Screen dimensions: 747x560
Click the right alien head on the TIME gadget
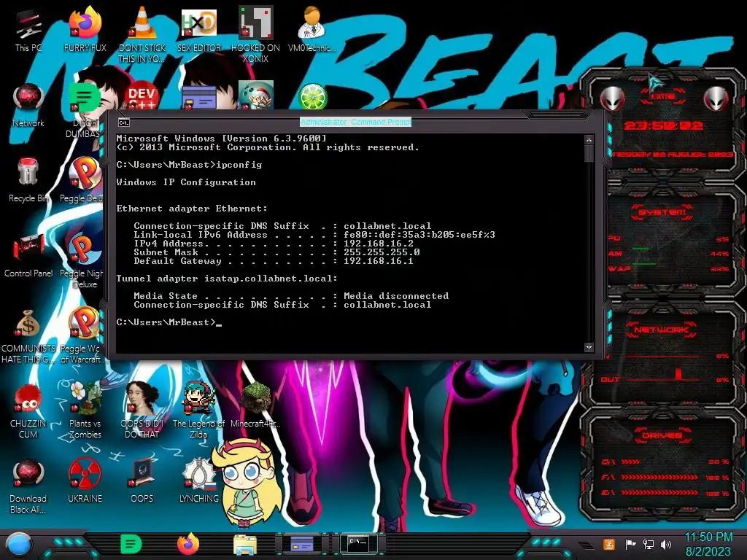tap(716, 99)
